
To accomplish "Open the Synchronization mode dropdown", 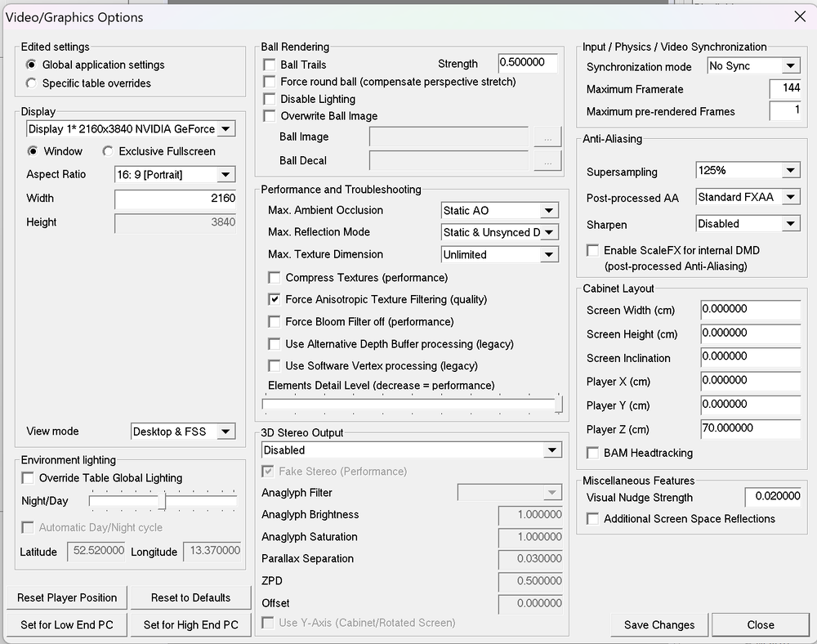I will (x=753, y=65).
